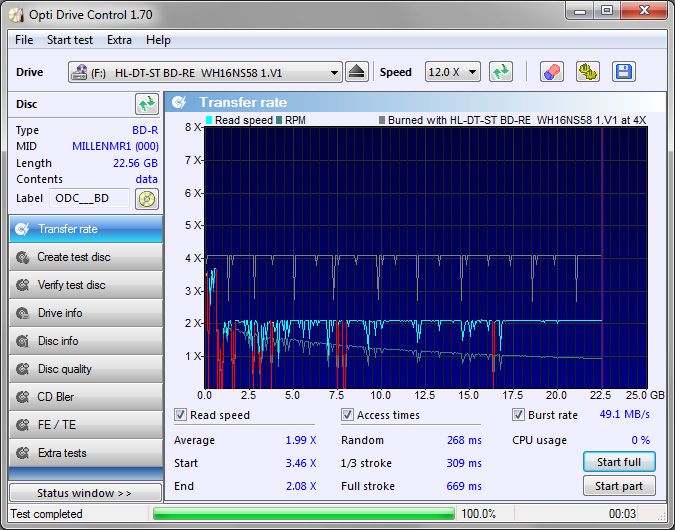Refresh disc info with green arrows icon

coord(147,104)
